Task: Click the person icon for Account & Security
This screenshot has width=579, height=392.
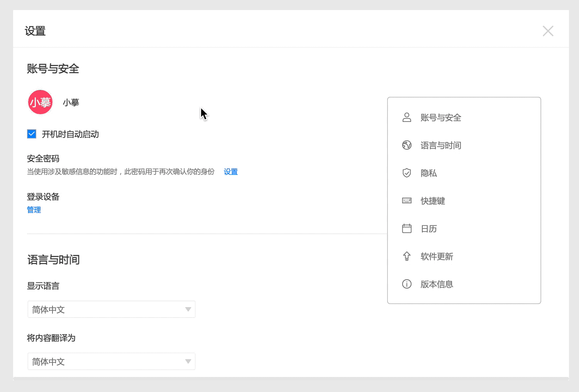Action: [406, 117]
